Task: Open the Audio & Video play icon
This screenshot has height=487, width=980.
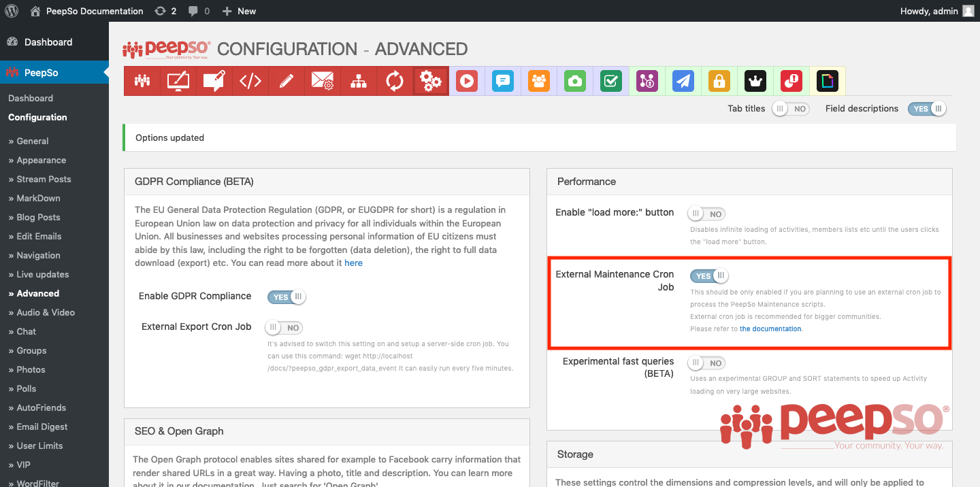Action: coord(467,81)
